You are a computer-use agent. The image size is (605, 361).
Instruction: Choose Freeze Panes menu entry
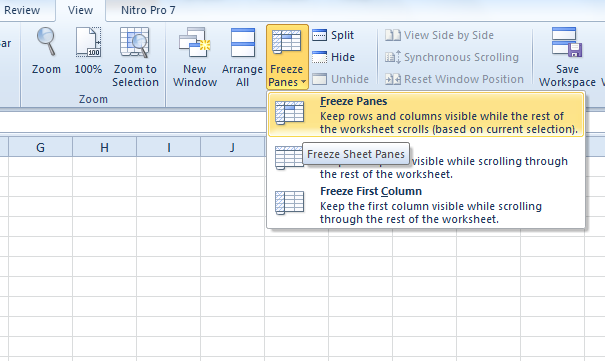[x=426, y=115]
